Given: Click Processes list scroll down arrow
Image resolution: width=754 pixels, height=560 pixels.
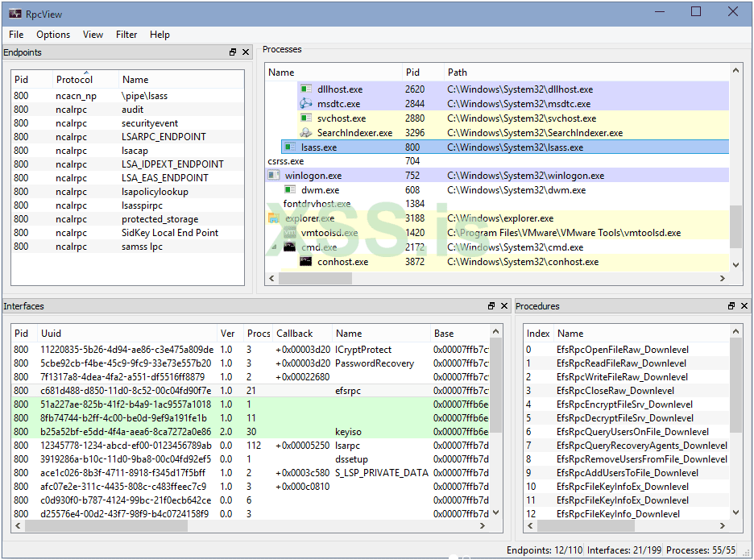Looking at the screenshot, I should (x=735, y=264).
